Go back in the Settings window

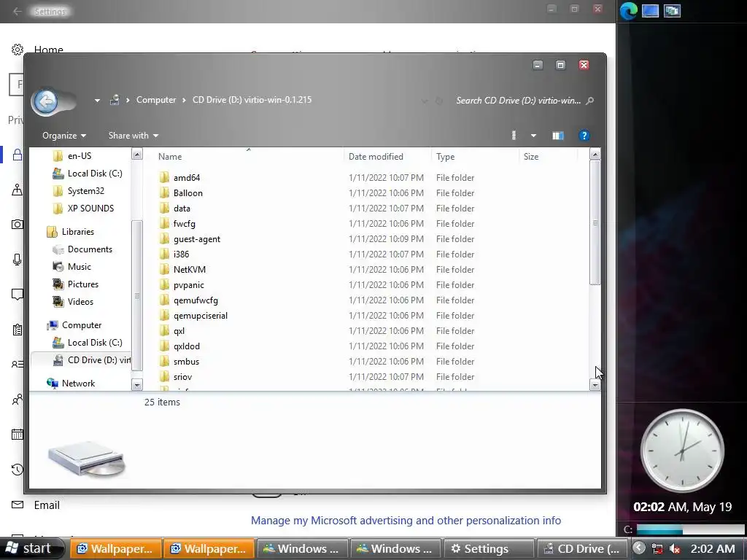[18, 12]
